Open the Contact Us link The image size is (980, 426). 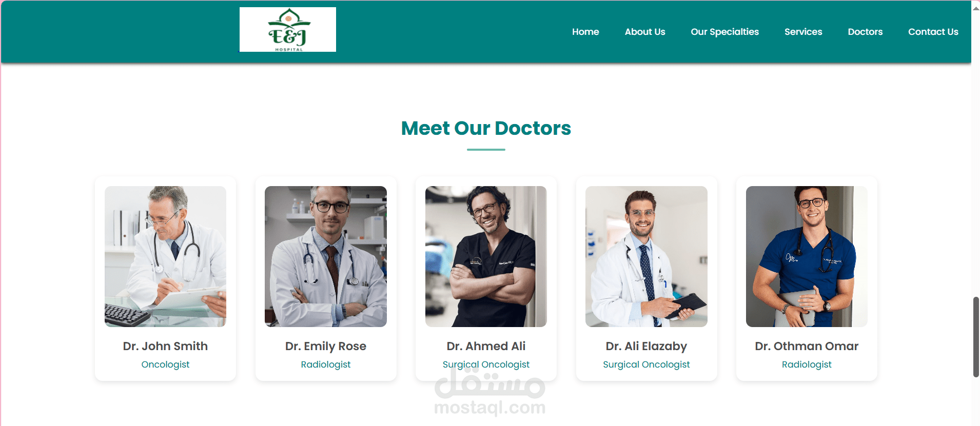click(933, 32)
